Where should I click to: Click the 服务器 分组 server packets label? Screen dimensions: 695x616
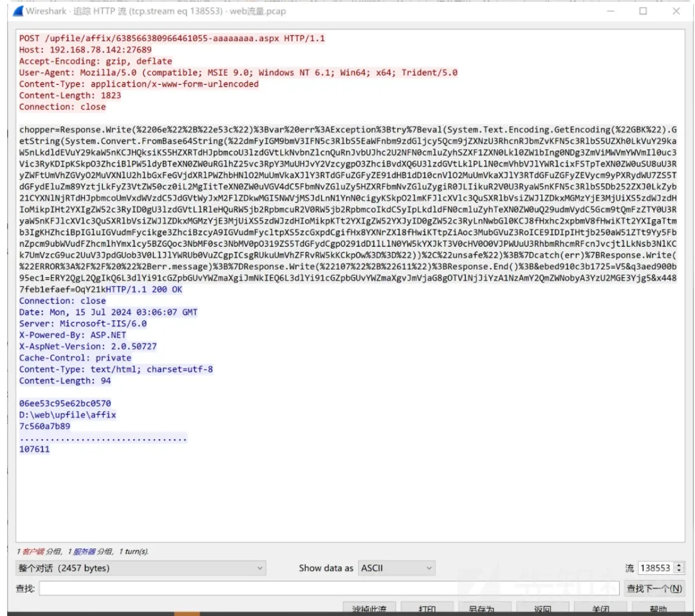93,551
